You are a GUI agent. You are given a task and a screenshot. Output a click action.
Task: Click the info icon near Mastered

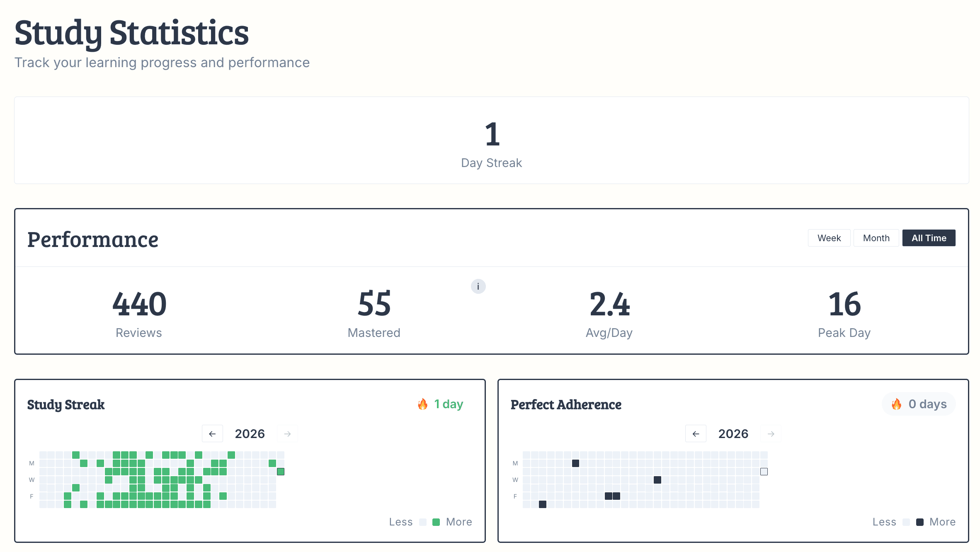tap(478, 286)
